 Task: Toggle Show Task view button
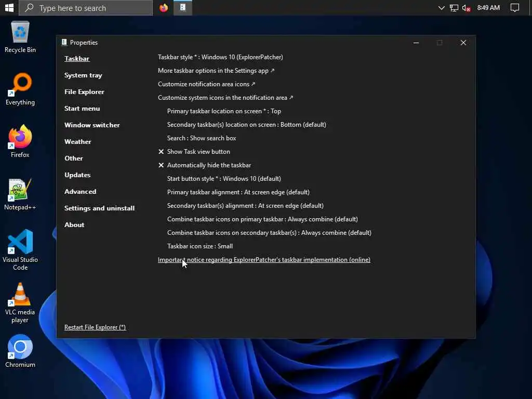click(x=194, y=152)
